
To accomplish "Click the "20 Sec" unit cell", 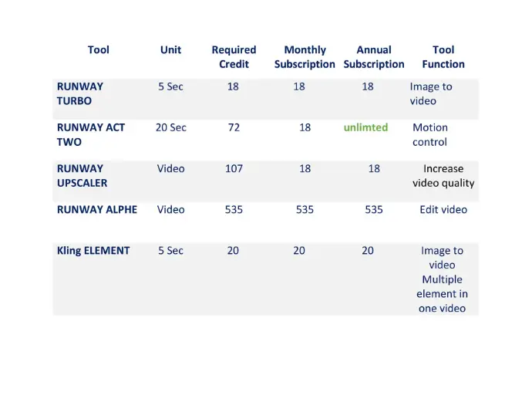I will coord(170,127).
